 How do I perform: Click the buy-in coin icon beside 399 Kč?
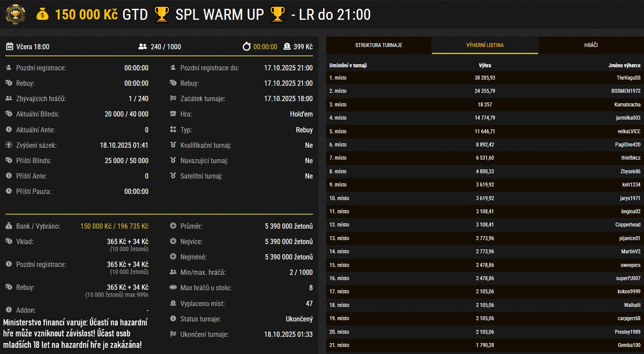287,47
